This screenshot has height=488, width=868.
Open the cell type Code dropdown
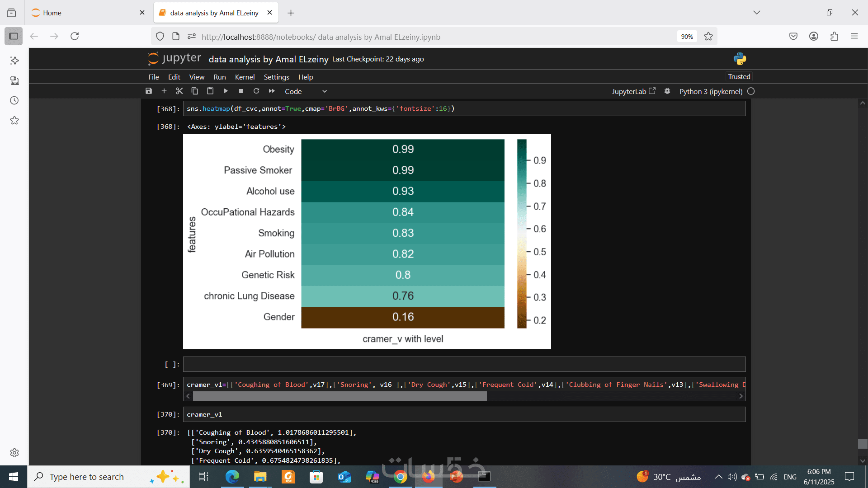tap(306, 91)
